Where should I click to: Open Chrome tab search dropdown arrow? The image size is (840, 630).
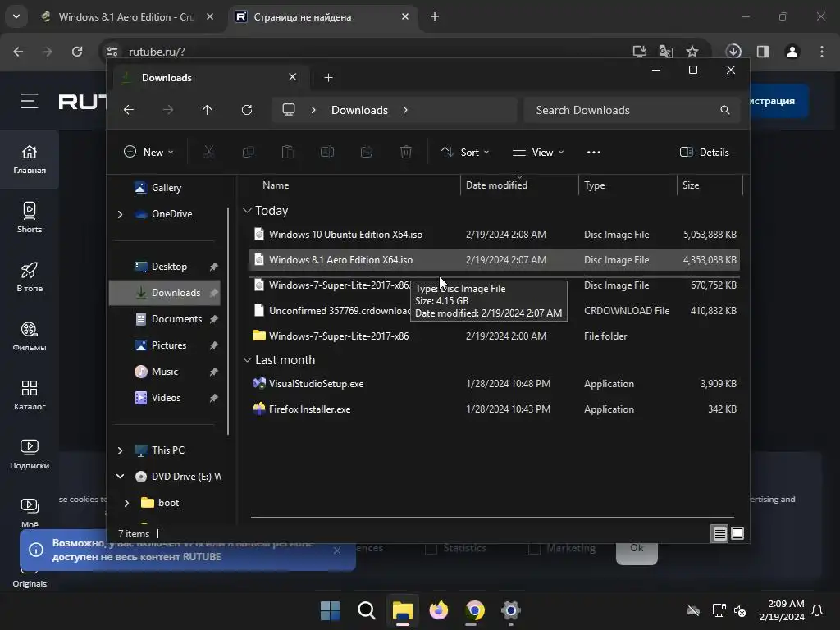(16, 16)
